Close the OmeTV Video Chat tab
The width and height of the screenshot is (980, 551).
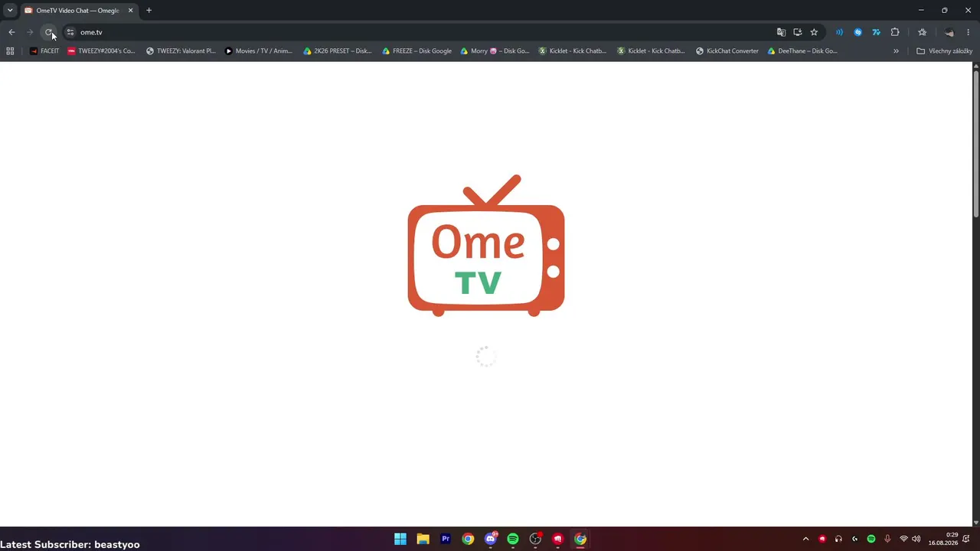click(130, 11)
